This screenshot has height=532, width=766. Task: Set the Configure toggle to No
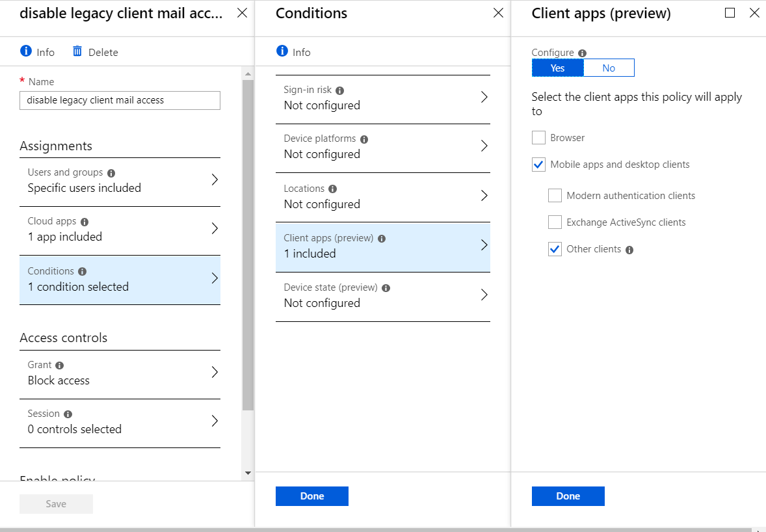(609, 68)
